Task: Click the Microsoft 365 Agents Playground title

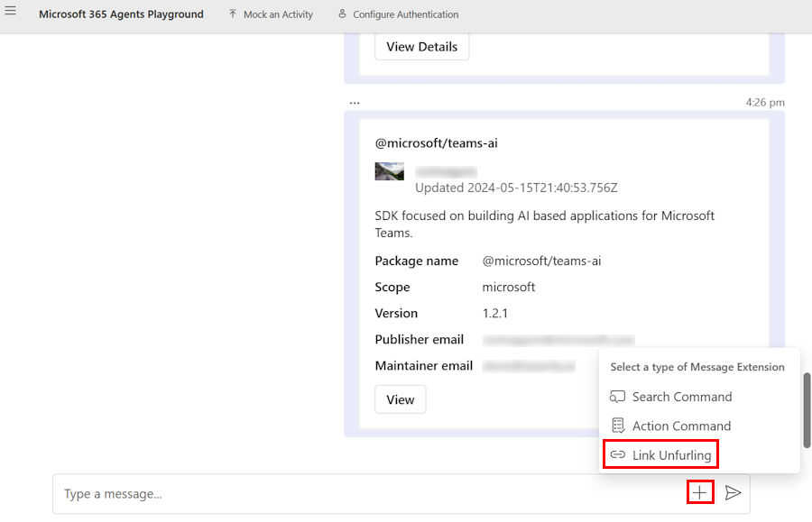Action: 121,14
